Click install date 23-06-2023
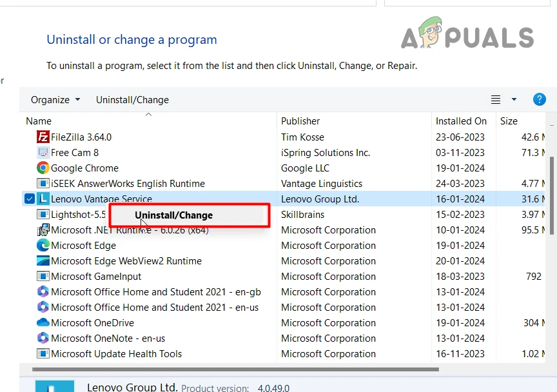557x392 pixels. pos(460,137)
